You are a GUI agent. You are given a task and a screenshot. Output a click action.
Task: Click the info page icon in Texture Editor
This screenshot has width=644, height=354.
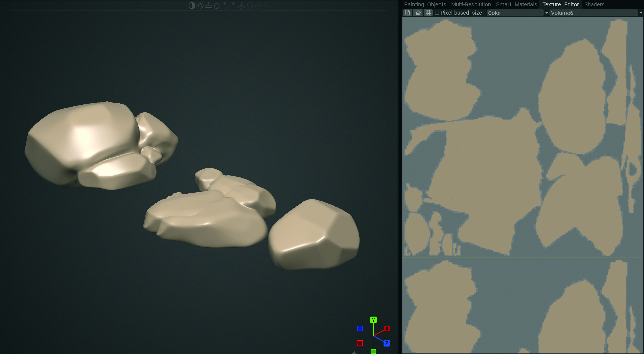407,13
